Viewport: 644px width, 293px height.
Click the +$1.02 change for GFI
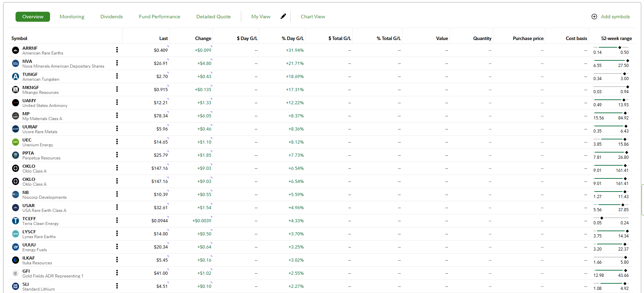click(x=204, y=273)
